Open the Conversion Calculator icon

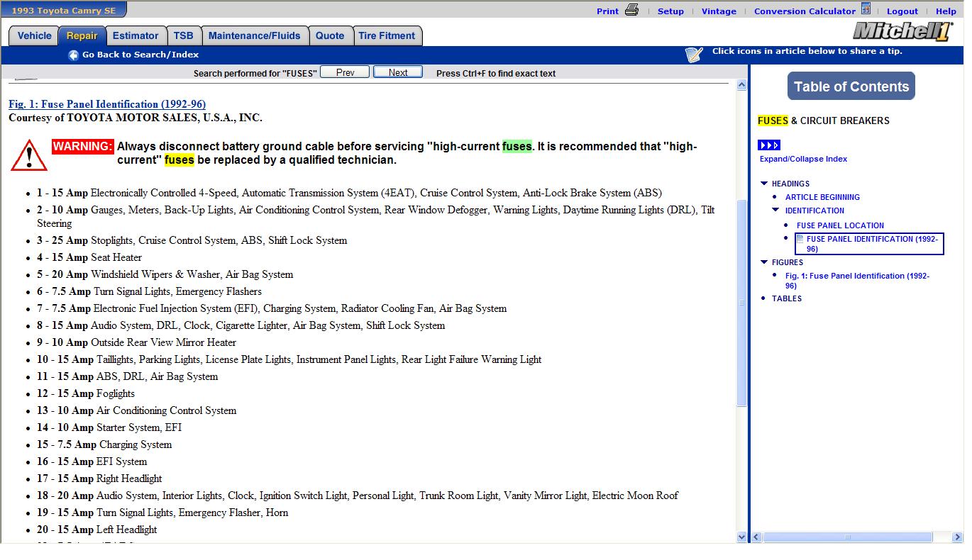point(866,9)
